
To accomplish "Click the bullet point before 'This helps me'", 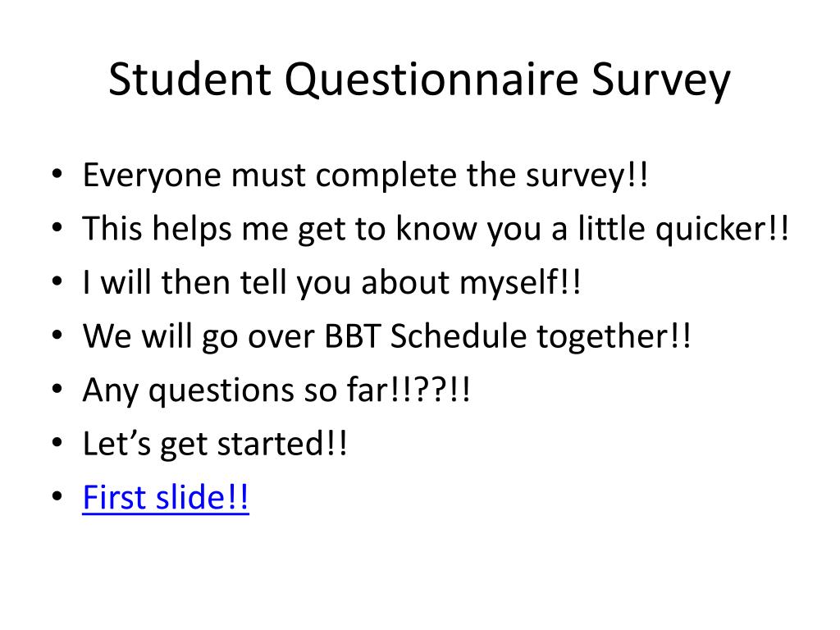I will point(57,228).
